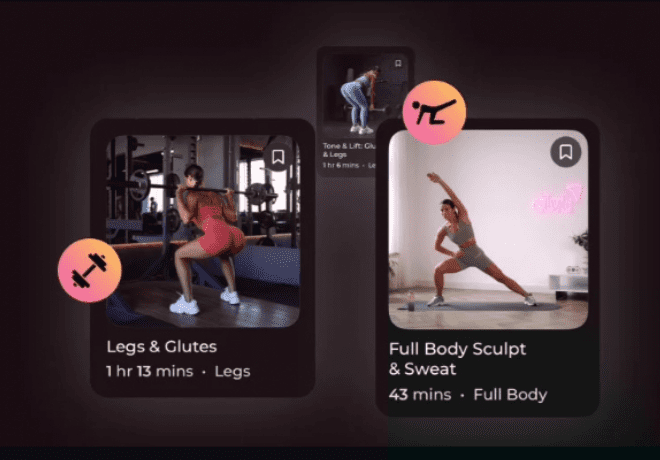Image resolution: width=660 pixels, height=460 pixels.
Task: Click the 1 hr 6 mins duration text
Action: tap(341, 165)
